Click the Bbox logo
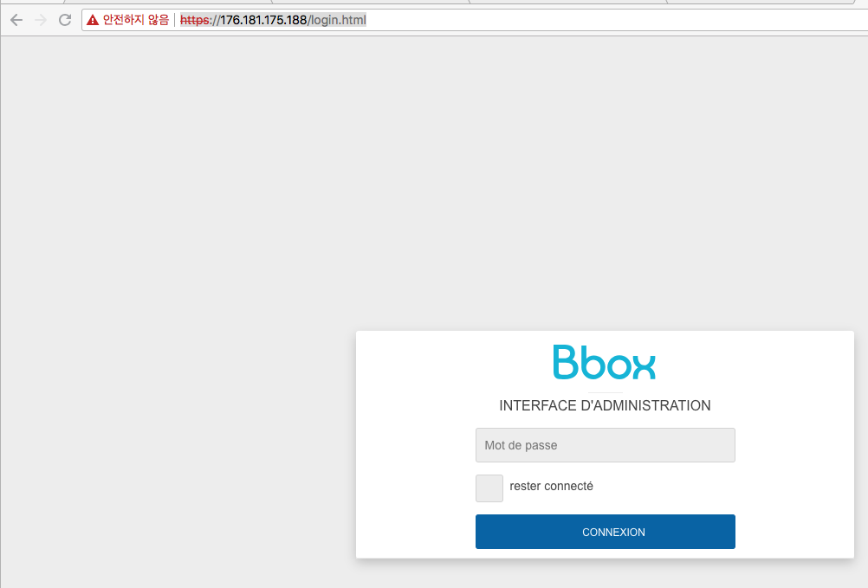This screenshot has height=588, width=868. (x=605, y=362)
